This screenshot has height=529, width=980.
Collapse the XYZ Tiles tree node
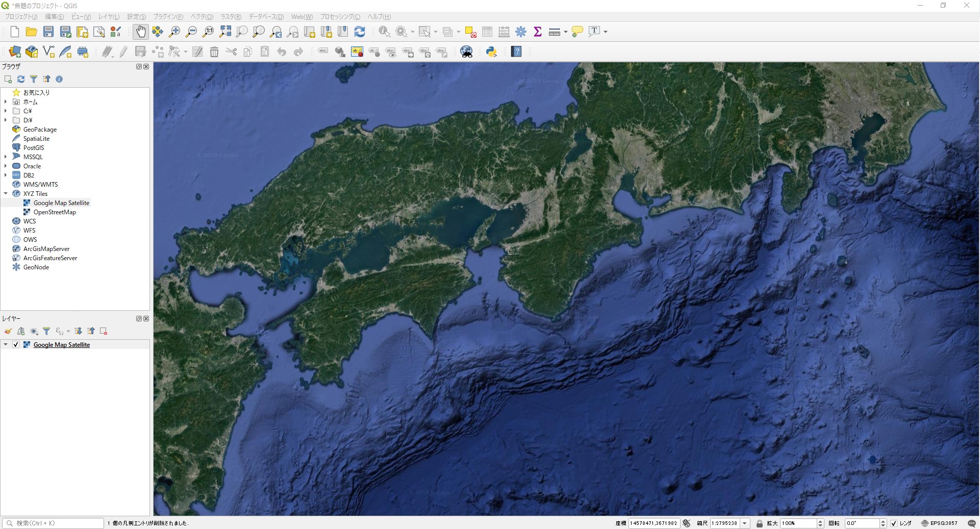[x=6, y=193]
